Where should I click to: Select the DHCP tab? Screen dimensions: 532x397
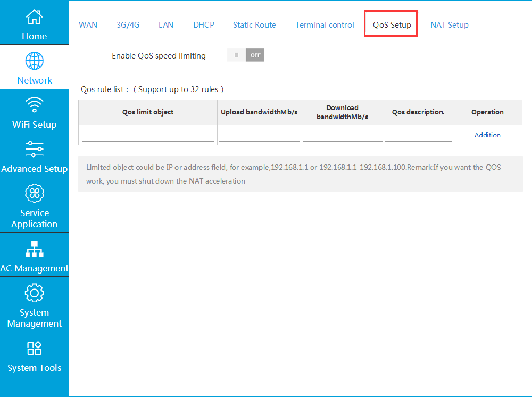(204, 24)
